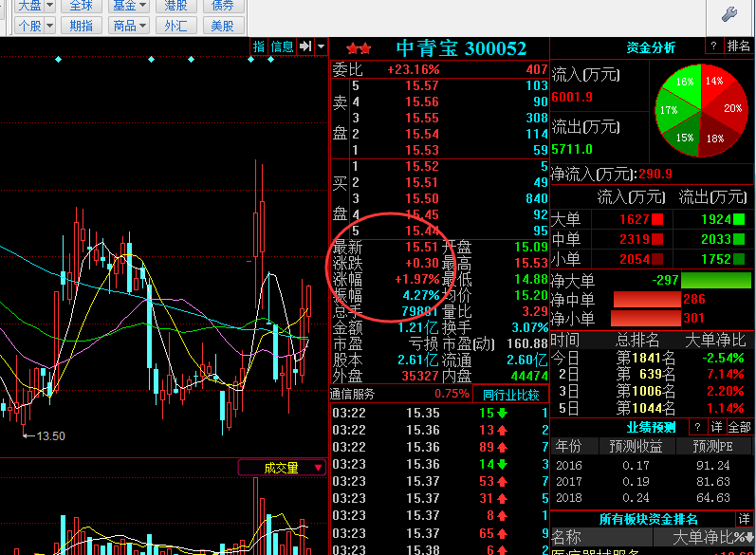This screenshot has width=756, height=555.
Task: Click the red up arrow beside volume 89
Action: coord(503,448)
